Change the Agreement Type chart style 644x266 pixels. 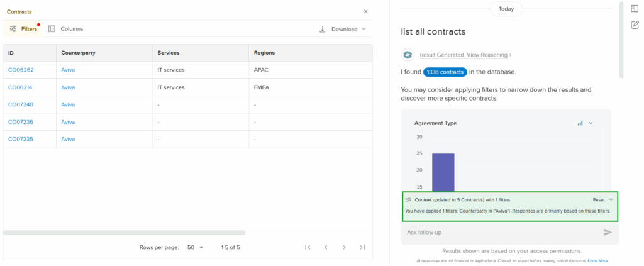click(x=585, y=123)
